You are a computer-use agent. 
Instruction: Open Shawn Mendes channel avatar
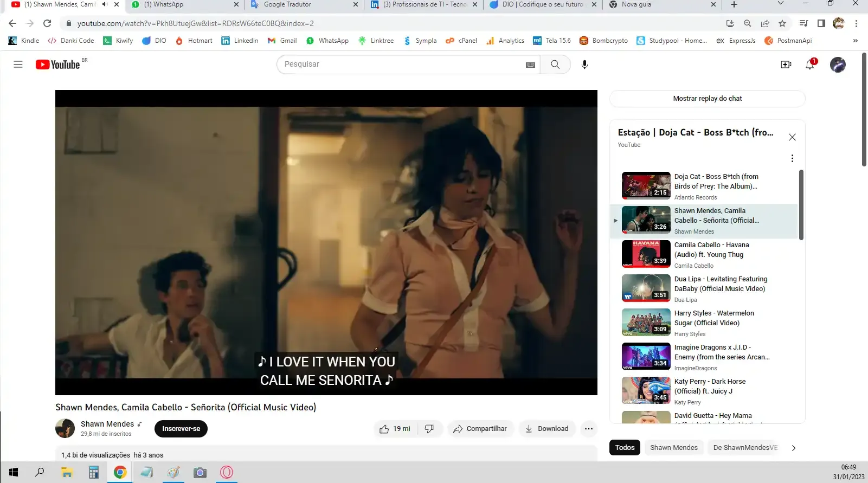(65, 428)
